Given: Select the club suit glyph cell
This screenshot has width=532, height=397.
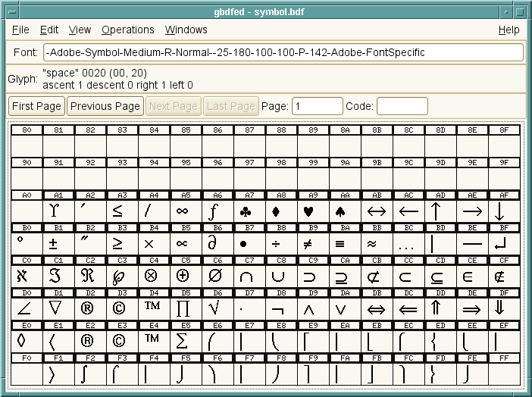Looking at the screenshot, I should pyautogui.click(x=245, y=211).
